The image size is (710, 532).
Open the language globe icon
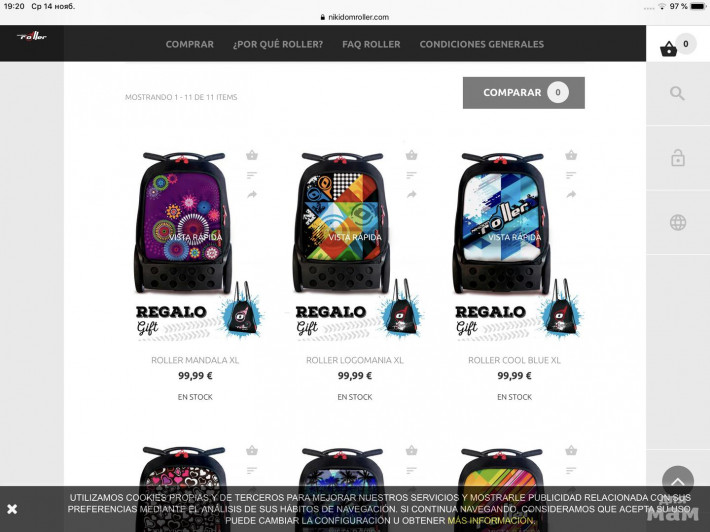678,222
